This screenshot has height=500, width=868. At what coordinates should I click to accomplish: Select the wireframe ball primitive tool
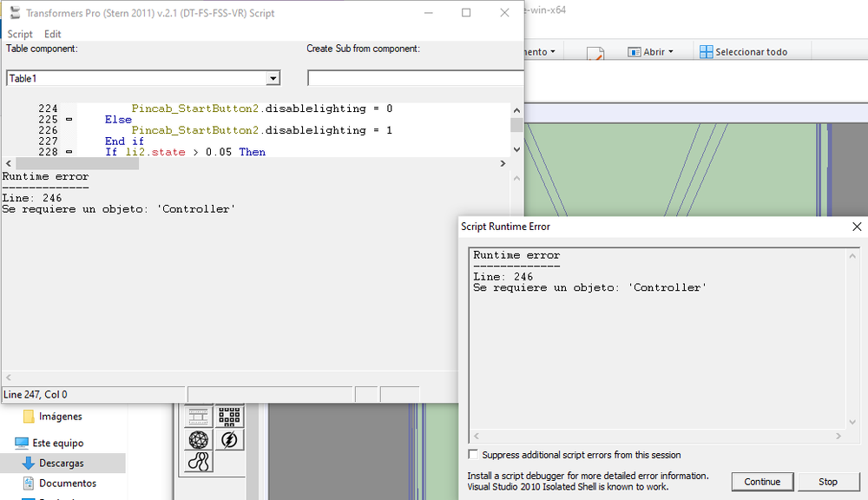(x=198, y=439)
